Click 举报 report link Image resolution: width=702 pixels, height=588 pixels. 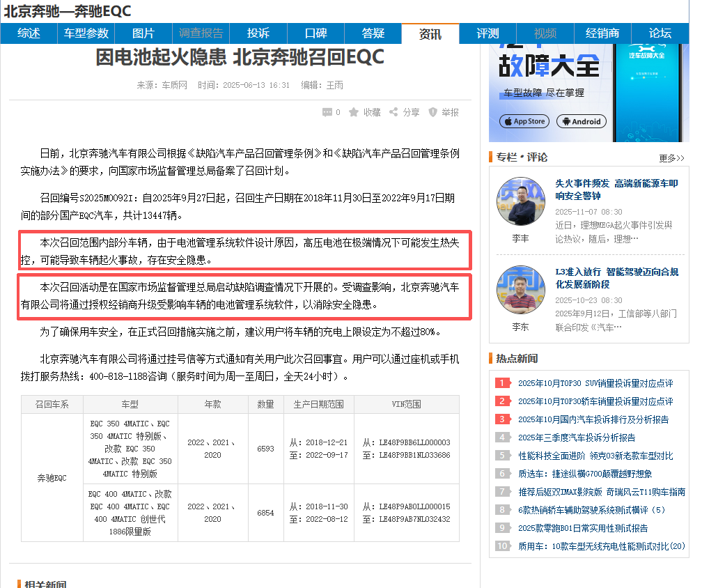[x=450, y=112]
